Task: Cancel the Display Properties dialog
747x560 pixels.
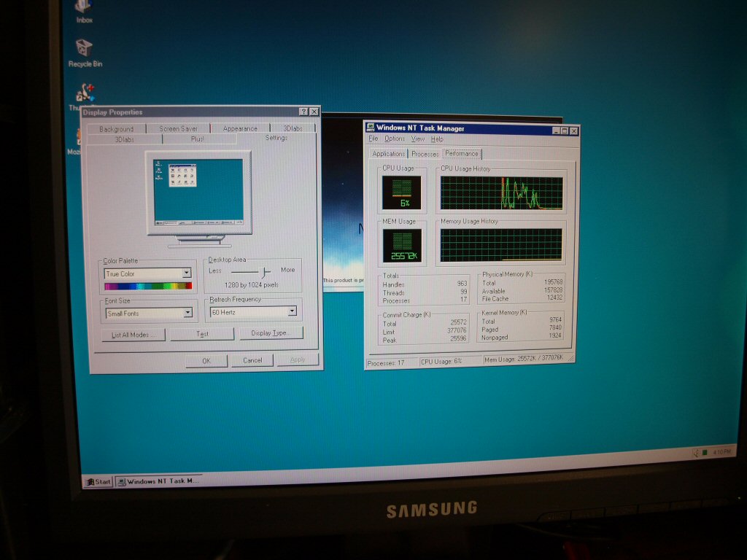Action: point(252,360)
